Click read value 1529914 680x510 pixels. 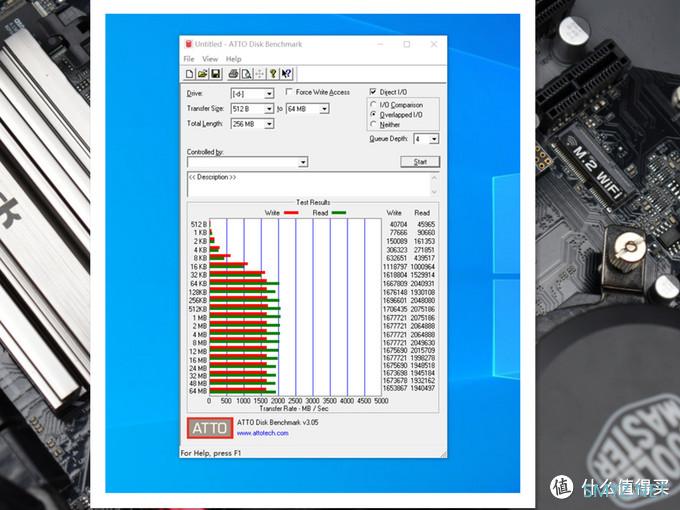click(x=423, y=275)
